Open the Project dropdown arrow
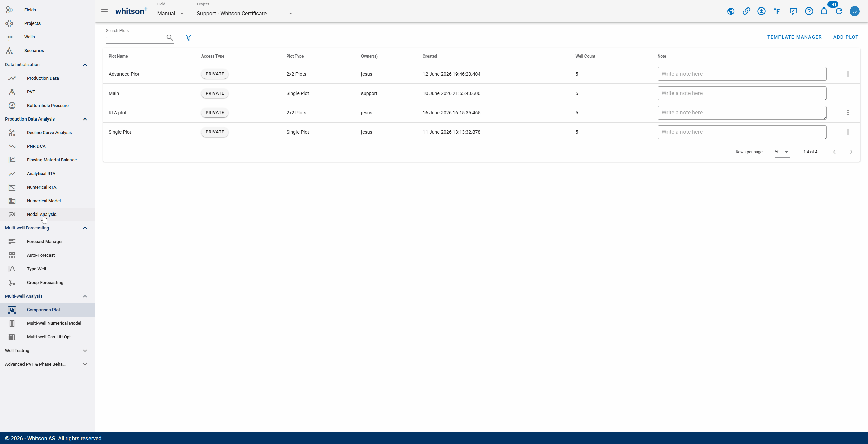 click(x=290, y=14)
